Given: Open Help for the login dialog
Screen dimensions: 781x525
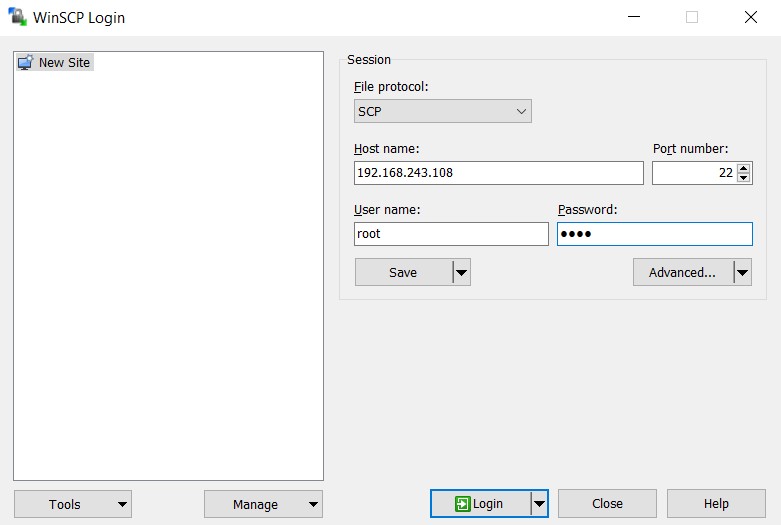Looking at the screenshot, I should point(716,504).
